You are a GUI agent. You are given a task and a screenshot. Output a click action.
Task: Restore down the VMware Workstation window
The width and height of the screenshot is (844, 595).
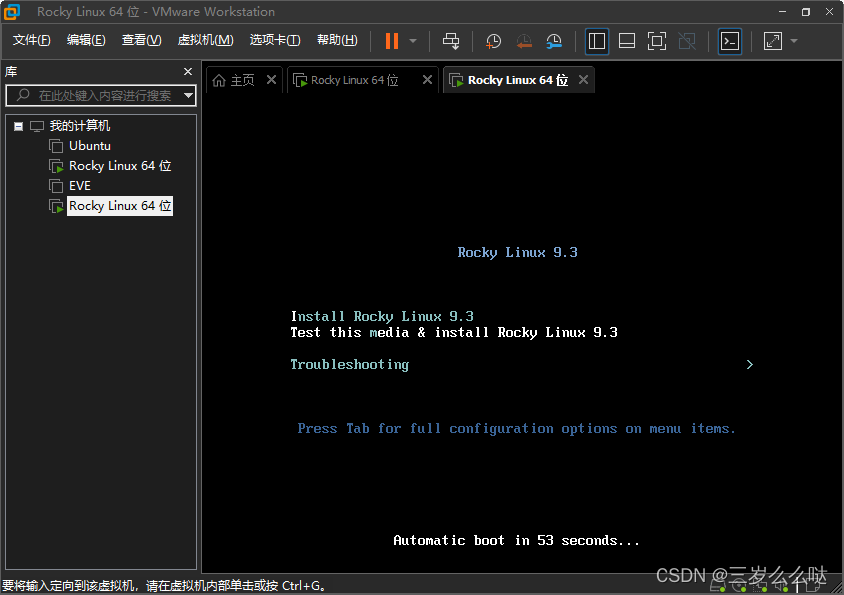coord(806,11)
